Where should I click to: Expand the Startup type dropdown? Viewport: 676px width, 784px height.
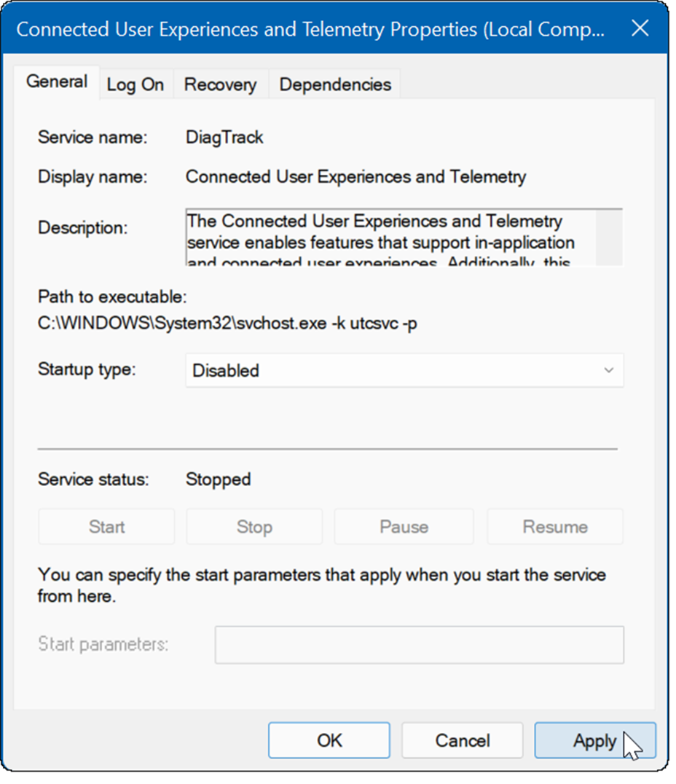pos(404,370)
